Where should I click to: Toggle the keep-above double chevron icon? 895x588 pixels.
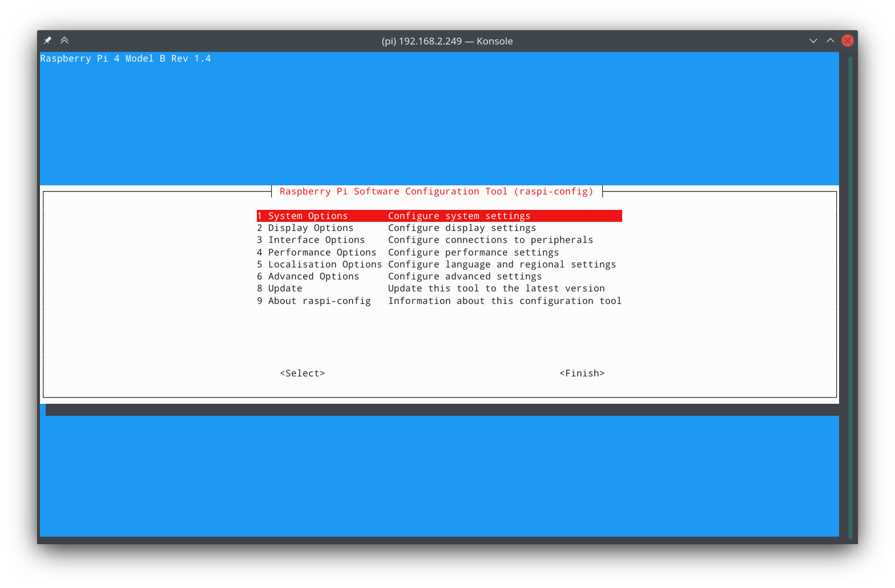click(64, 40)
